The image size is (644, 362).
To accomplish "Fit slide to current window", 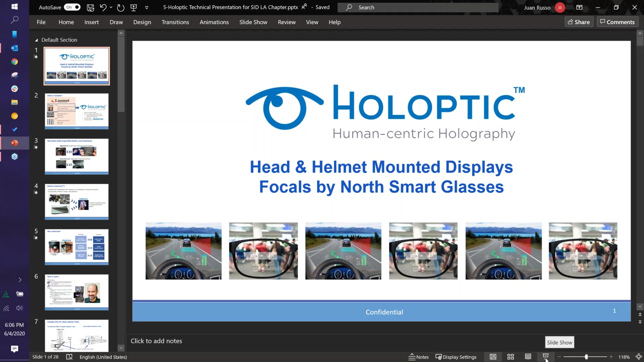I will (639, 357).
